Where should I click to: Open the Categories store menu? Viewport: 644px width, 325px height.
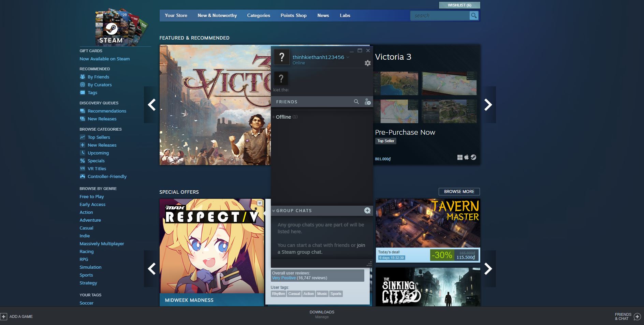point(258,16)
